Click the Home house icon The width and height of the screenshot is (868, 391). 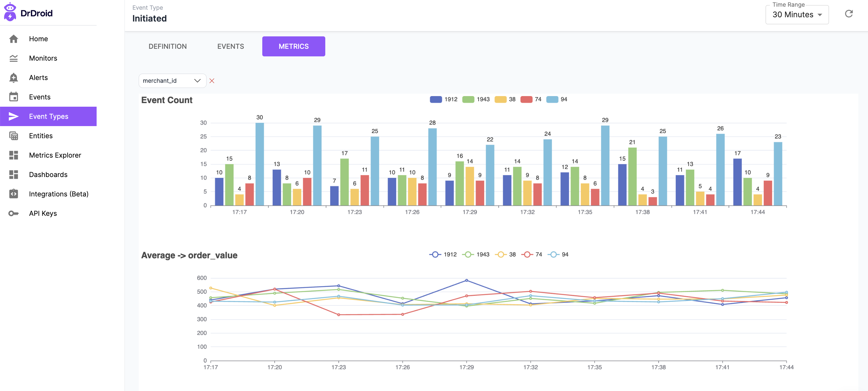click(x=14, y=39)
